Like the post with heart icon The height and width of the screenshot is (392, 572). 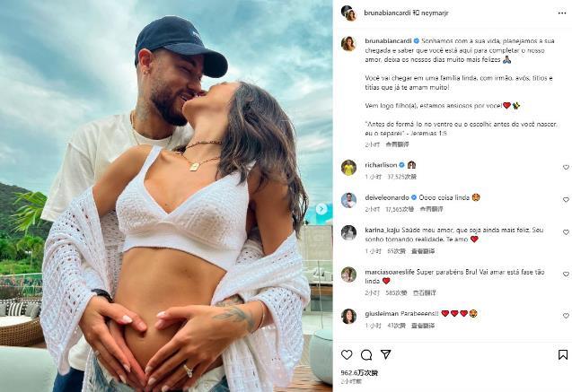pos(347,354)
